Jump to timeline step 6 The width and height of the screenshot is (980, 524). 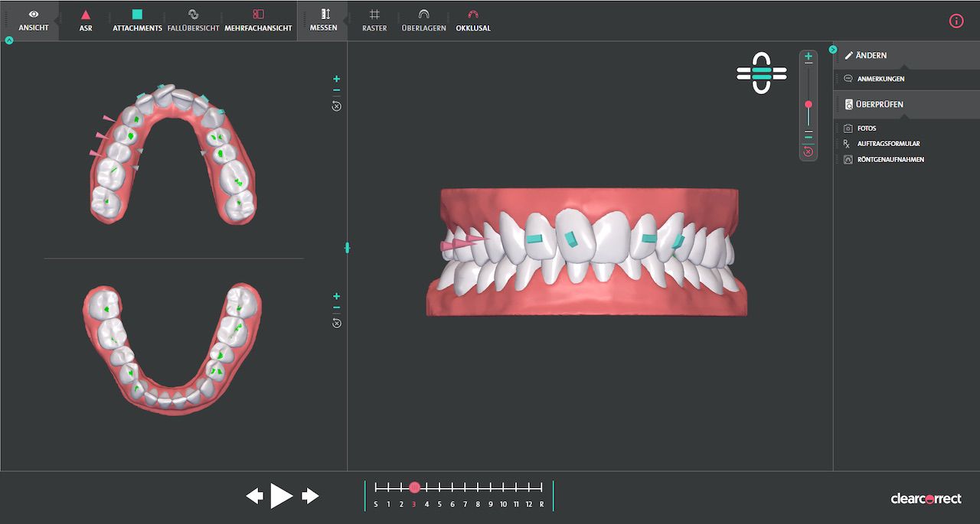click(x=452, y=504)
